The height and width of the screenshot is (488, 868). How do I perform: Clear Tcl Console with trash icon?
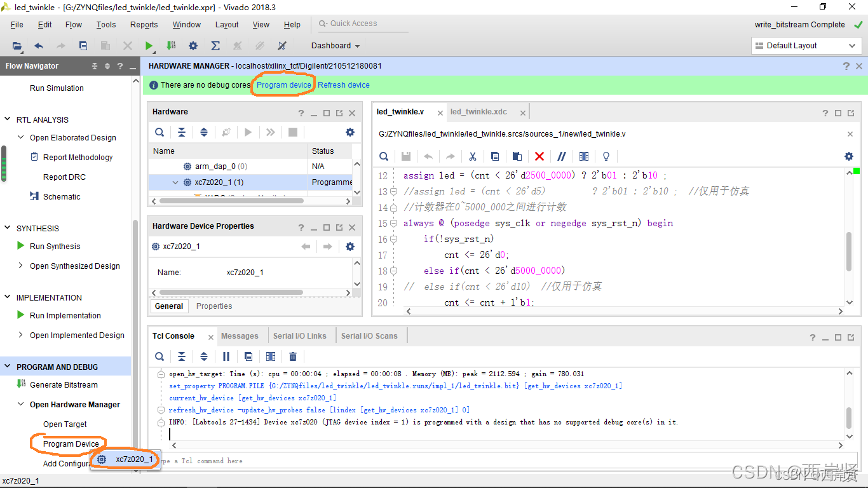(x=293, y=356)
